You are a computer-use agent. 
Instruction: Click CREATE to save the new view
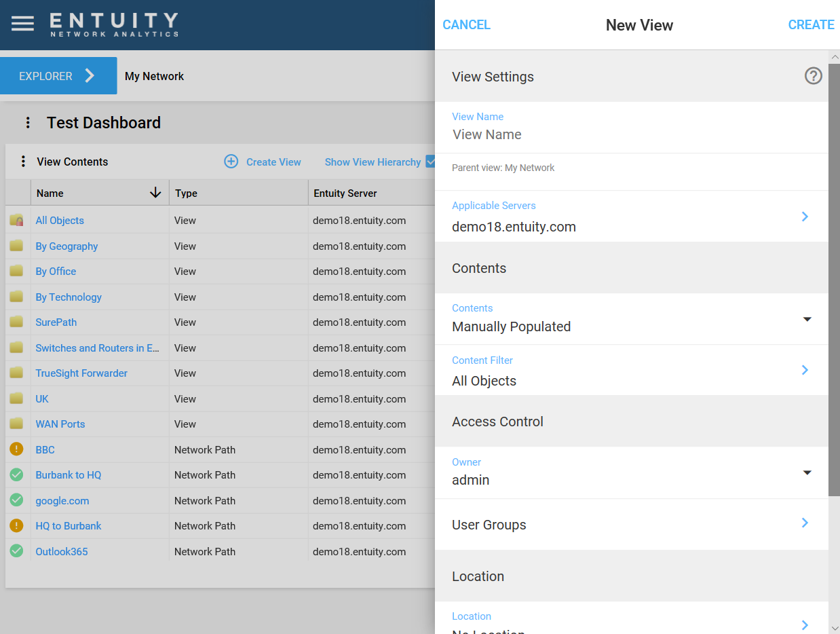[811, 24]
